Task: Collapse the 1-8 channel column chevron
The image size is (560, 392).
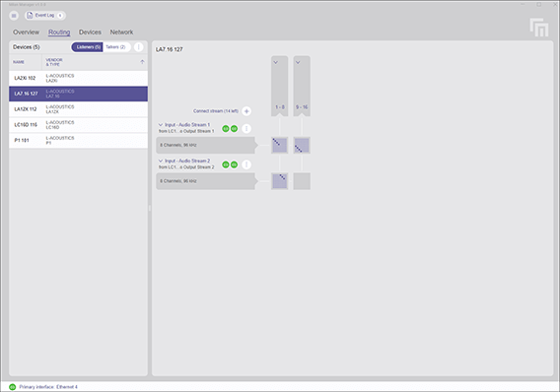Action: 276,62
